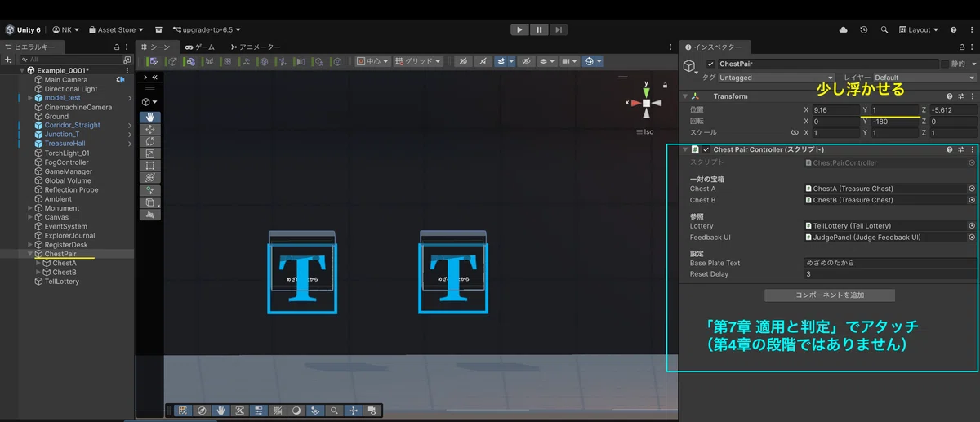Click the add (+) button in Hierarchy
The width and height of the screenshot is (980, 422).
click(x=10, y=60)
